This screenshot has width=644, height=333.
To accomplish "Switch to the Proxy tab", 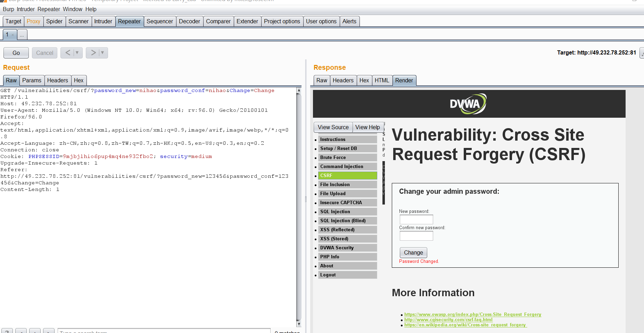I will [33, 21].
